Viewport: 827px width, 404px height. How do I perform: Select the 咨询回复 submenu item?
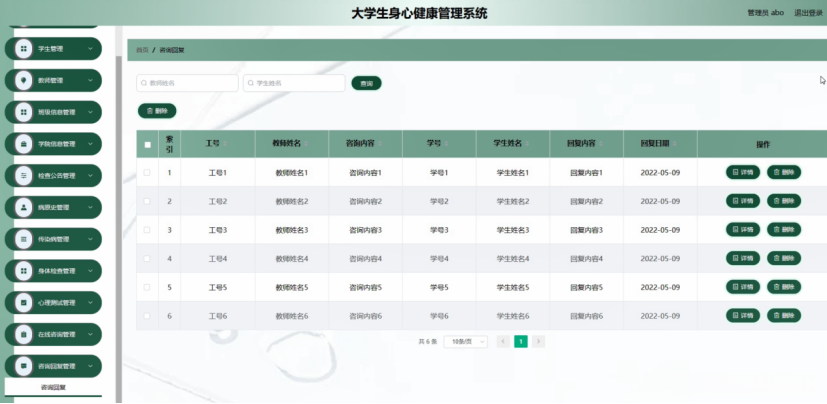(x=53, y=387)
